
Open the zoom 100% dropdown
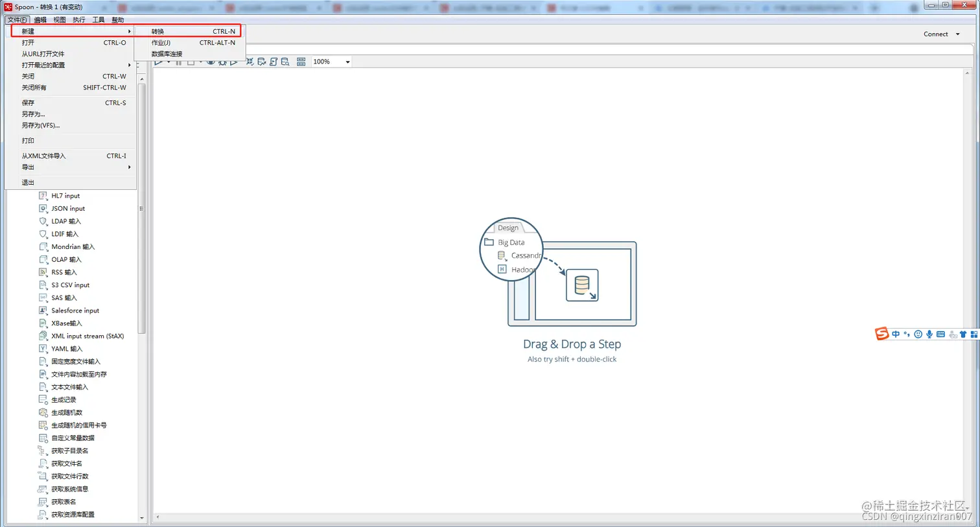pyautogui.click(x=347, y=62)
